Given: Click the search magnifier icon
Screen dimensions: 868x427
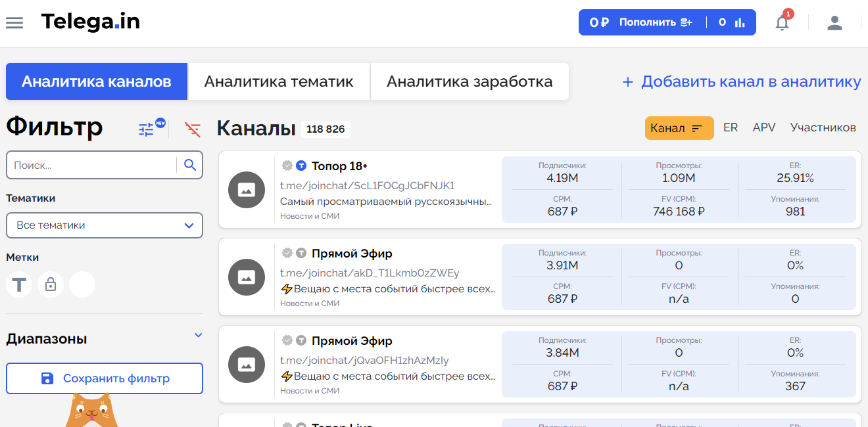Looking at the screenshot, I should tap(189, 165).
